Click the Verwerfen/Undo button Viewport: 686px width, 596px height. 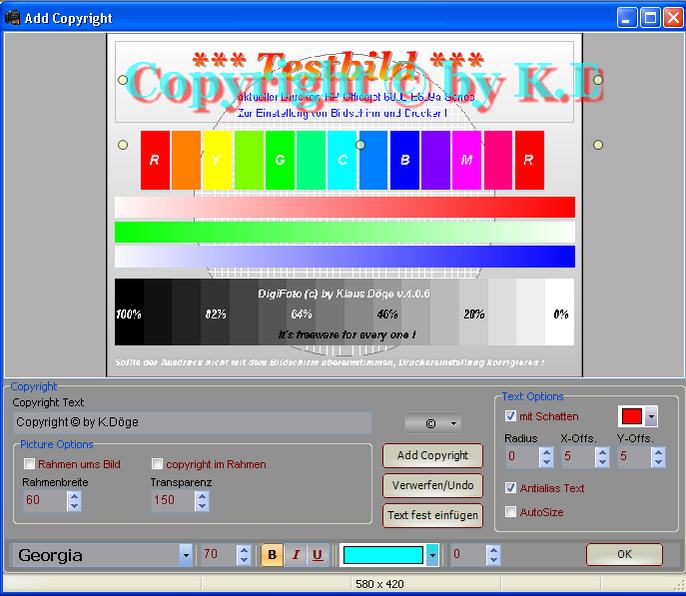click(x=433, y=485)
